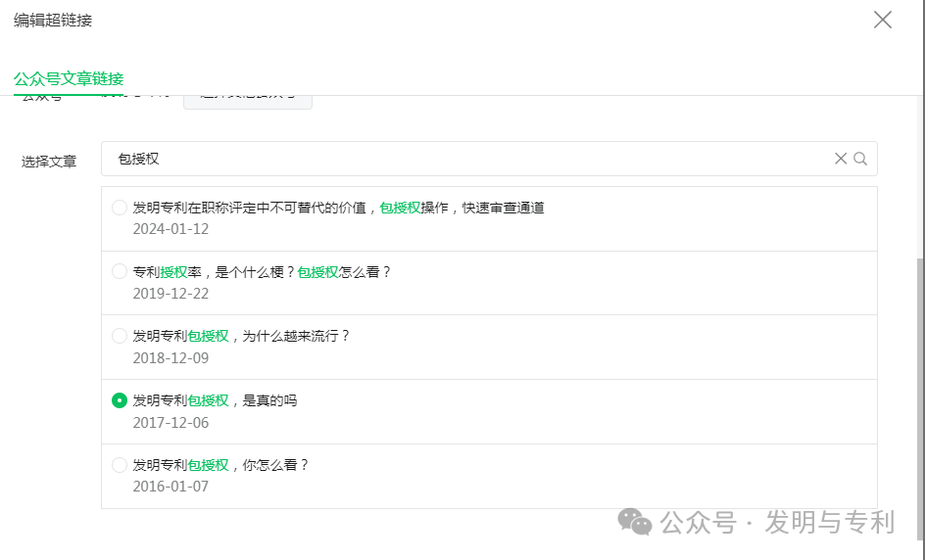This screenshot has width=925, height=560.
Task: Click the dialog's vertical scrollbar thumb
Action: point(921,400)
